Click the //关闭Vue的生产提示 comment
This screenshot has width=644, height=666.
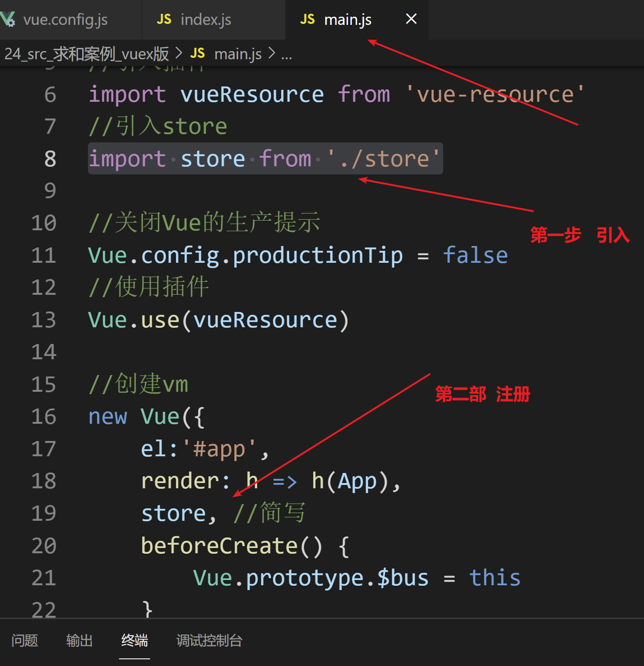(205, 223)
